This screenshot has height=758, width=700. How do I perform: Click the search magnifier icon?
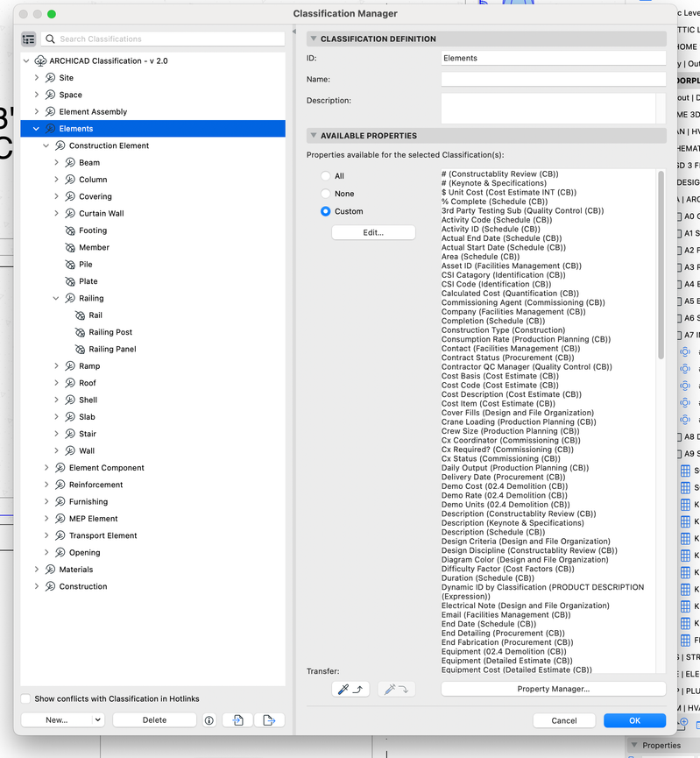(x=50, y=39)
